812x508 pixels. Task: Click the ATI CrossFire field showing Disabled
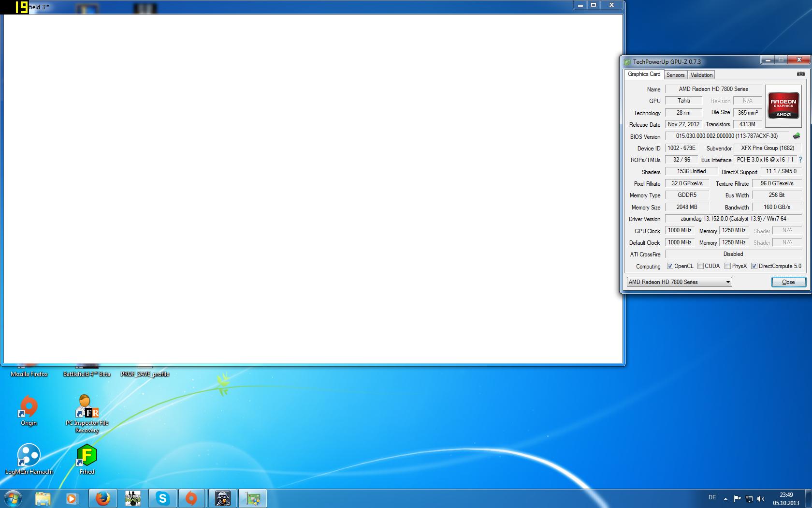(x=733, y=254)
